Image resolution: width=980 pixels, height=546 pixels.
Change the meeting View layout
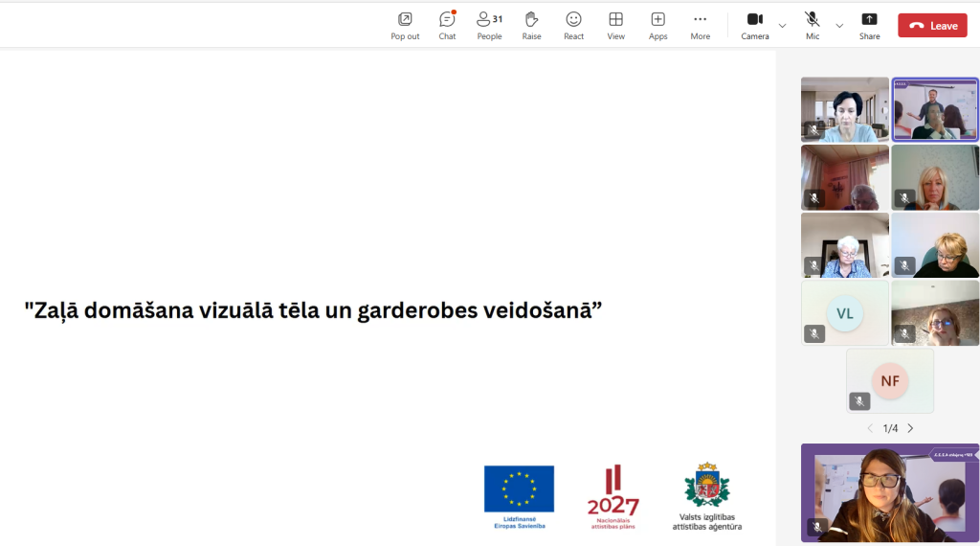615,25
